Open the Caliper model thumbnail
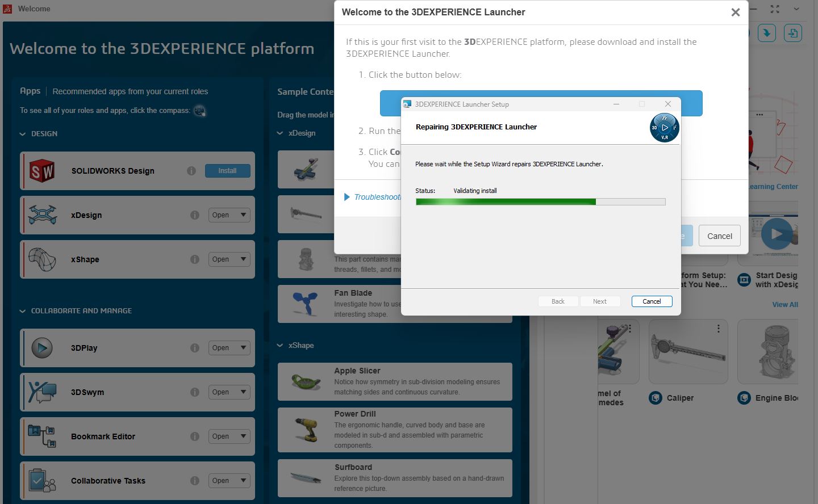The image size is (818, 504). tap(688, 351)
